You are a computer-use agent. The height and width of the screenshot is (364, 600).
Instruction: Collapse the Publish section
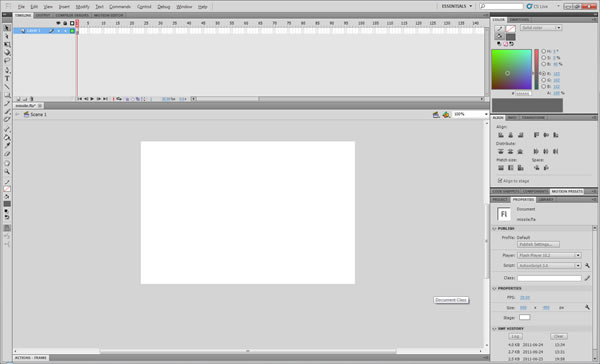[x=494, y=229]
